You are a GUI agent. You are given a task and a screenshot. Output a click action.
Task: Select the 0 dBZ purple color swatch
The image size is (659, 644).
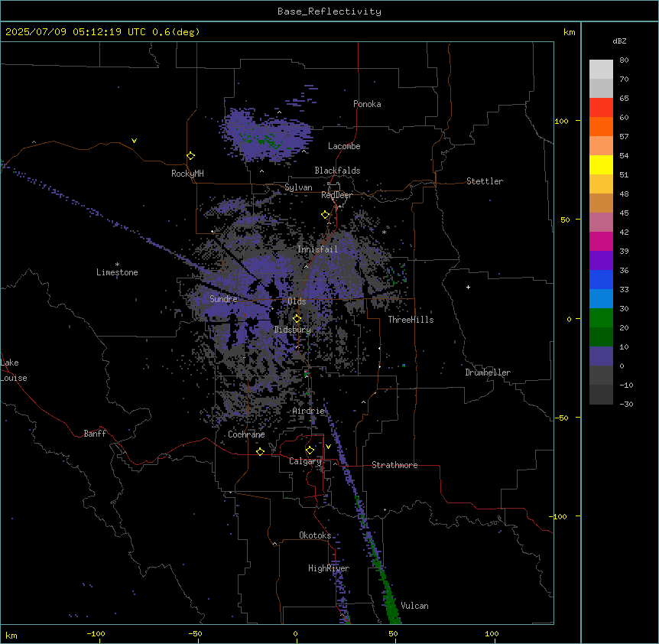(601, 356)
